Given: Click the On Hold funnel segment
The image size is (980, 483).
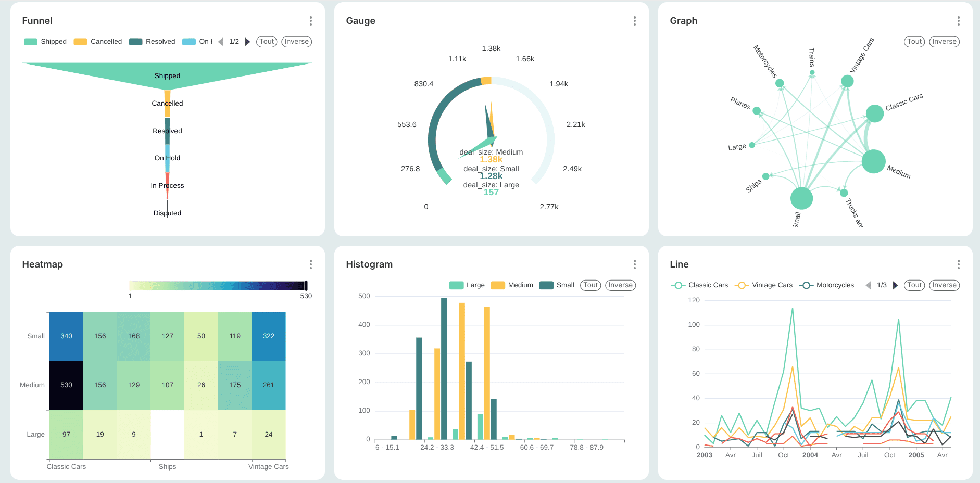Looking at the screenshot, I should pos(167,158).
